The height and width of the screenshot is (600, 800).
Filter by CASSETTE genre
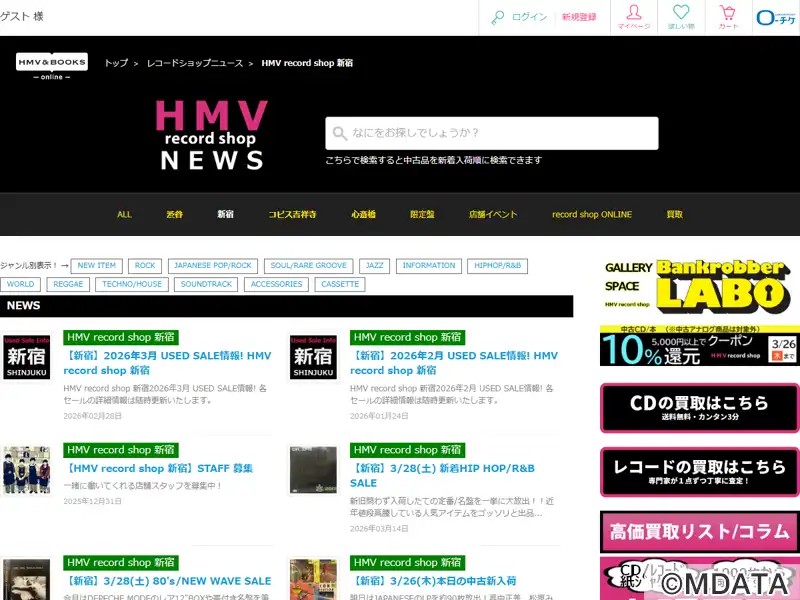[340, 284]
